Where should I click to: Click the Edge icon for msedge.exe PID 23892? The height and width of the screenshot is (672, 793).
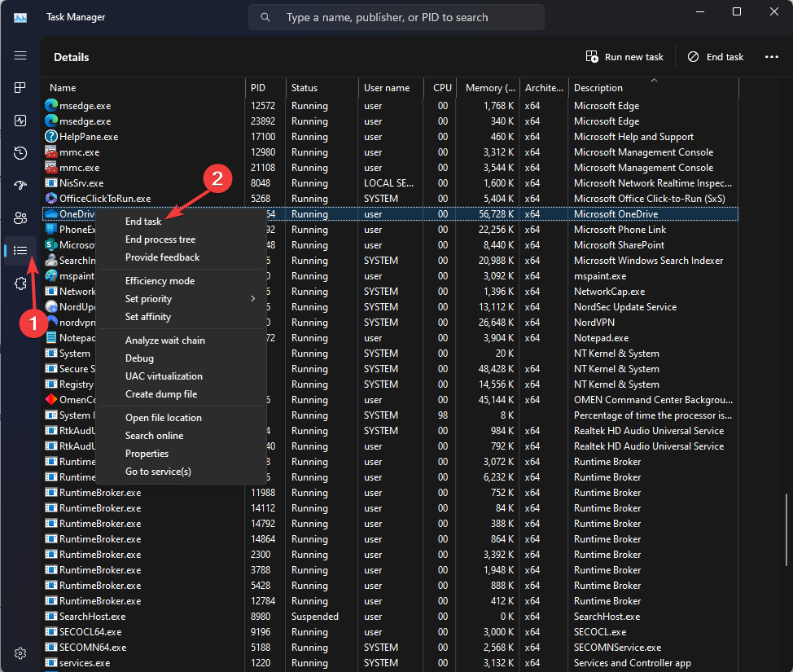point(51,121)
